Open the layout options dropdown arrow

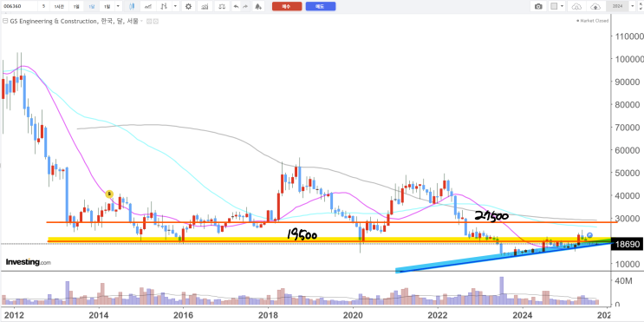tap(563, 6)
